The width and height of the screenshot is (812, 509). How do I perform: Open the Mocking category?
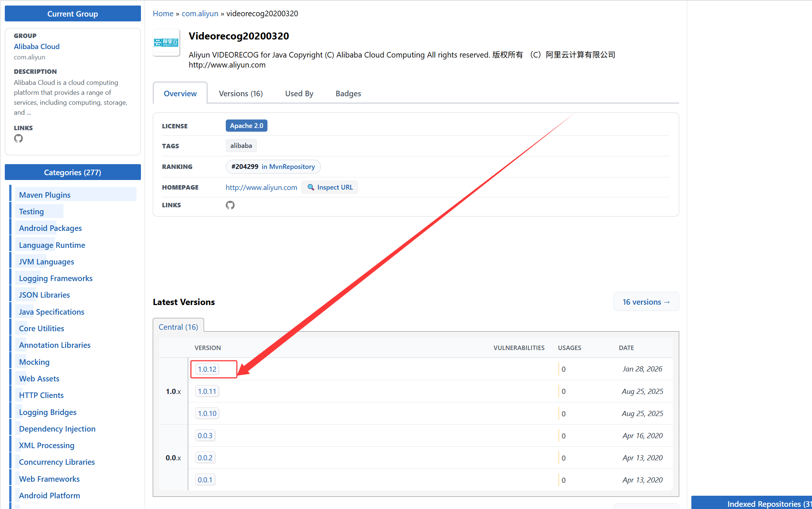pos(34,362)
